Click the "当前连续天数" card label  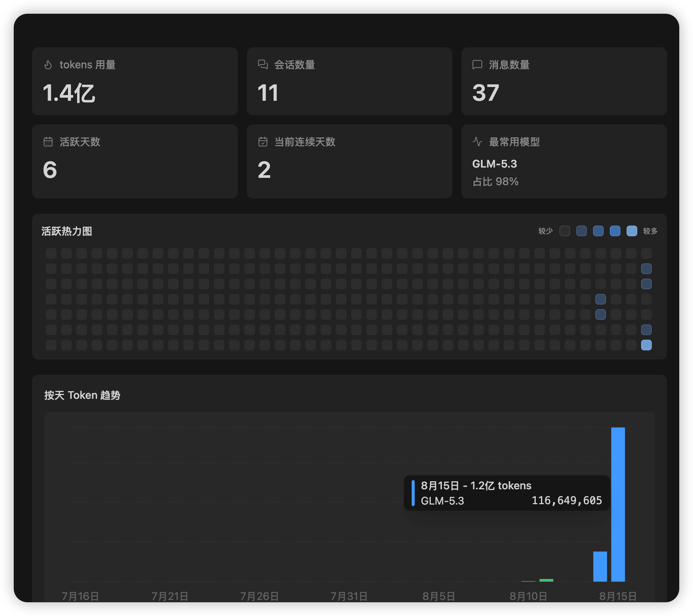(305, 142)
